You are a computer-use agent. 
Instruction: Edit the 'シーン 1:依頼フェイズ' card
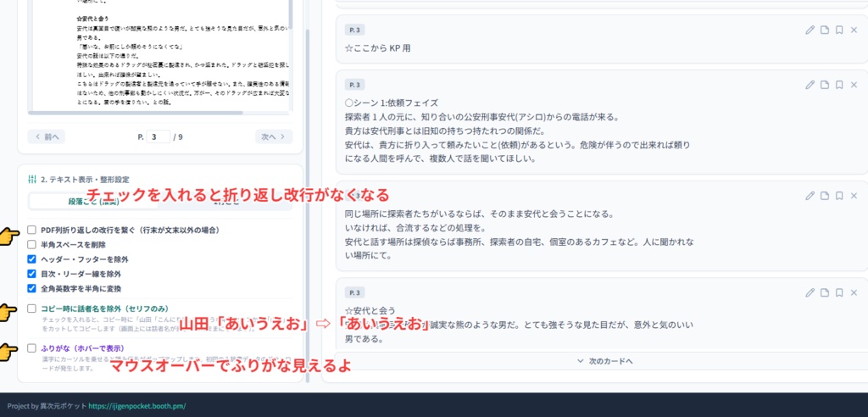[810, 85]
